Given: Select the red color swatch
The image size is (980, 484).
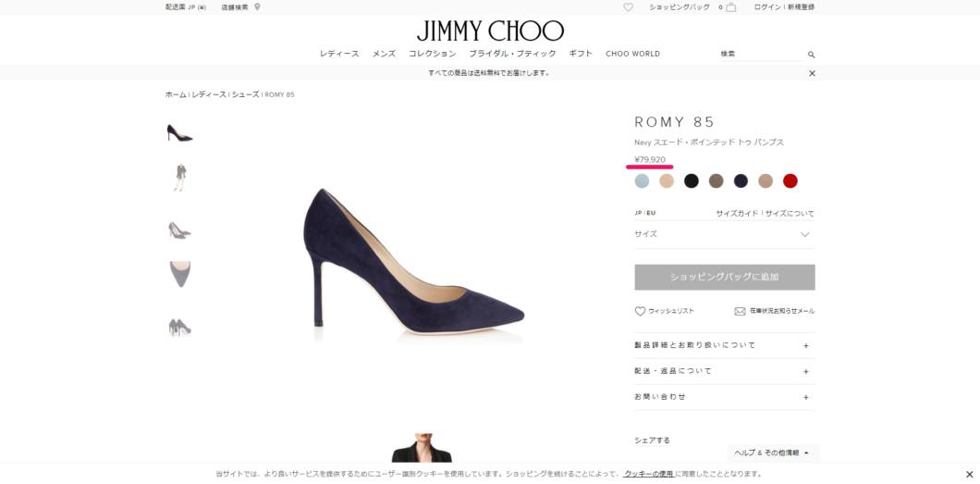Looking at the screenshot, I should tap(790, 180).
